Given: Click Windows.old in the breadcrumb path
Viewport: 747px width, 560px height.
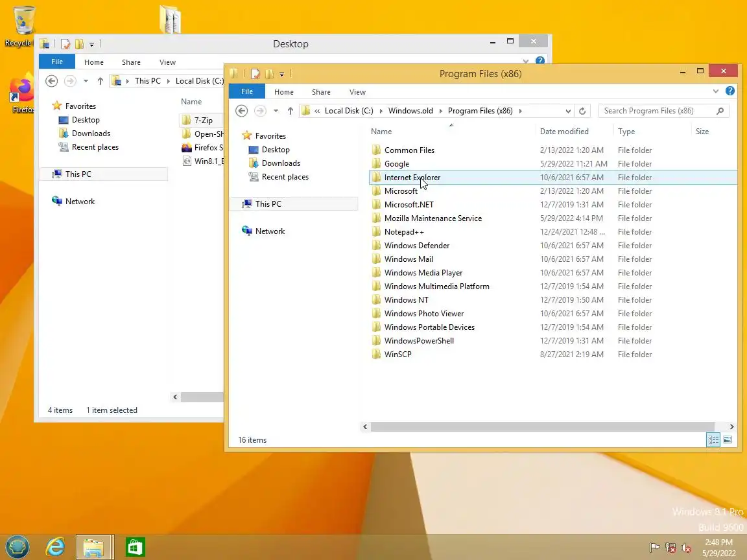Looking at the screenshot, I should click(x=410, y=111).
